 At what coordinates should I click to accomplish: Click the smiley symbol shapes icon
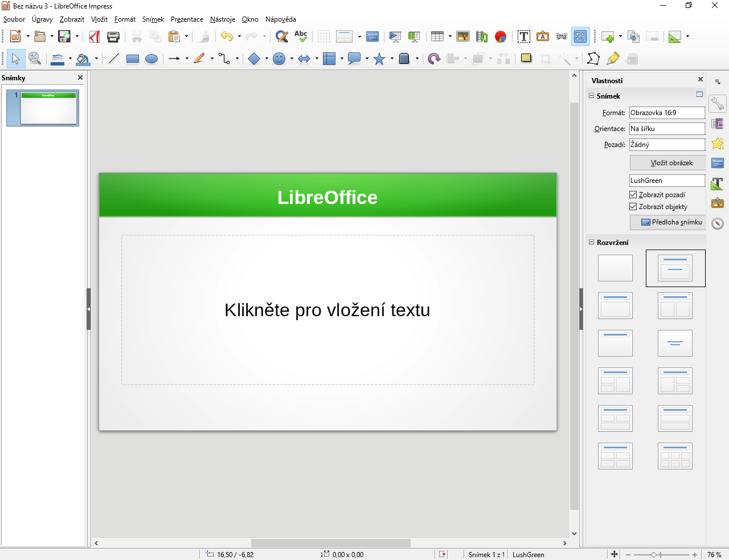(279, 59)
